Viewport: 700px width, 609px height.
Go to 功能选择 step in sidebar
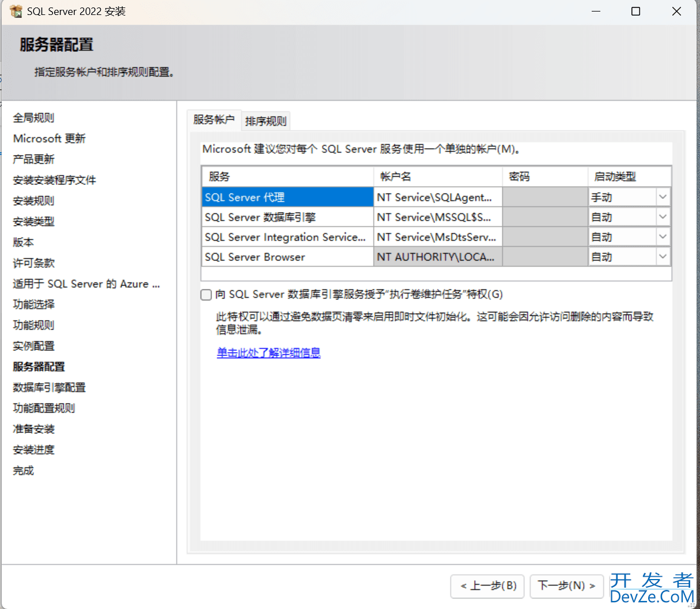pos(33,304)
